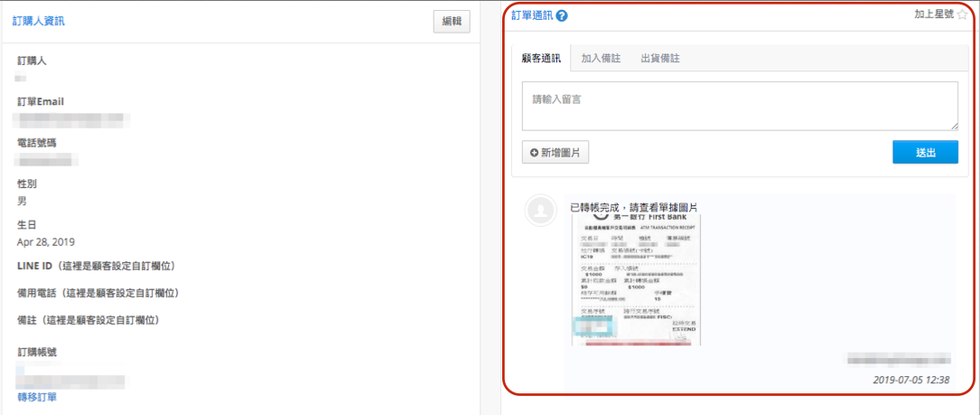Click the 訂購人資訊 heading
The height and width of the screenshot is (415, 980).
[38, 22]
